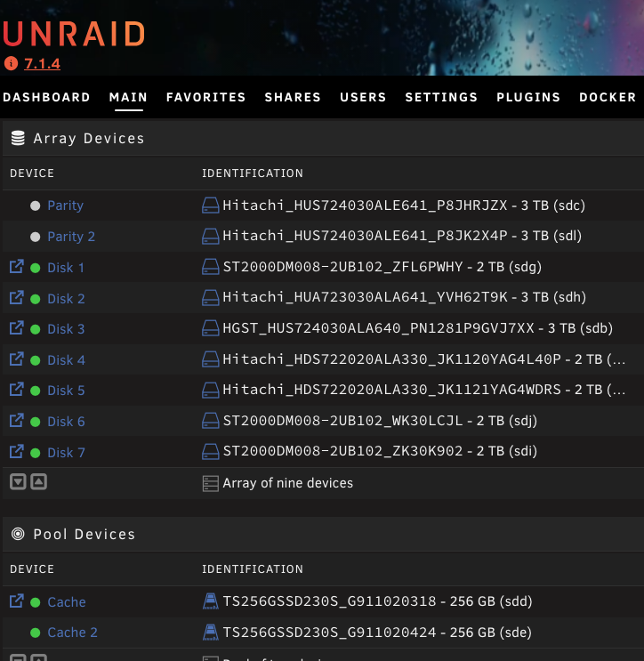Spin up all array disks with up-arrow button
The height and width of the screenshot is (661, 644).
[39, 481]
